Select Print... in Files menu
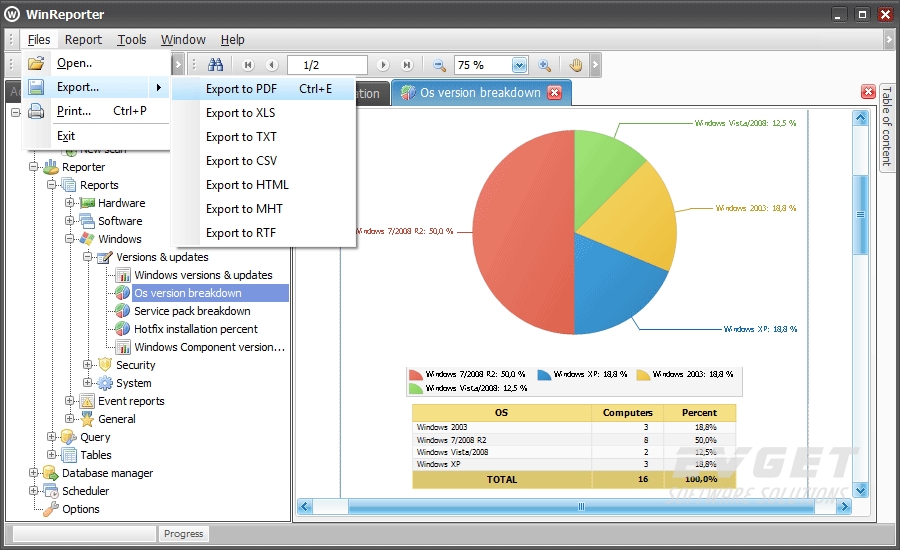Image resolution: width=900 pixels, height=550 pixels. (96, 111)
